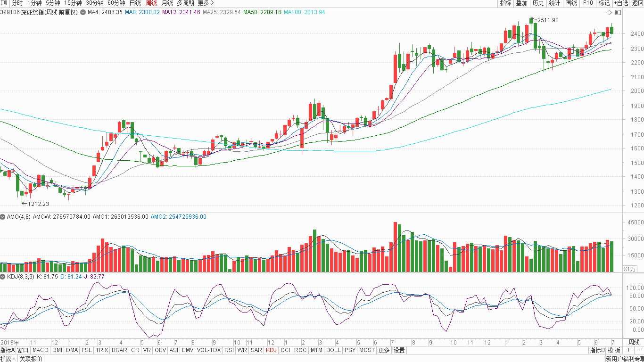Click the 返回 back button
Viewport: 644px width, 362px height.
pos(637,3)
